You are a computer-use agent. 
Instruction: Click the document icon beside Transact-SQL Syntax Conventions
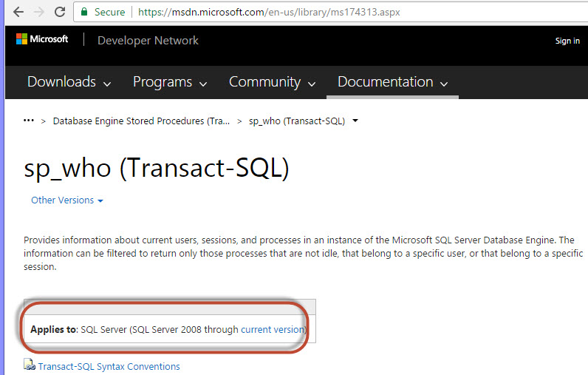[30, 365]
